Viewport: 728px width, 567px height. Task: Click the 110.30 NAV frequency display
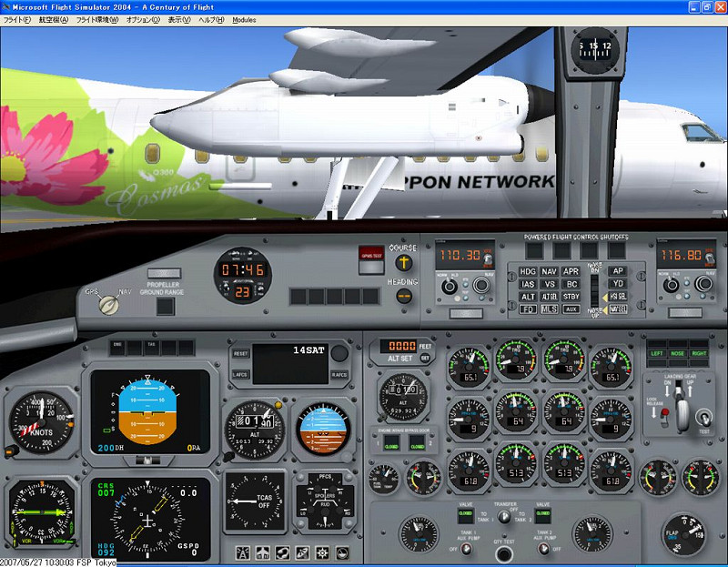coord(460,255)
